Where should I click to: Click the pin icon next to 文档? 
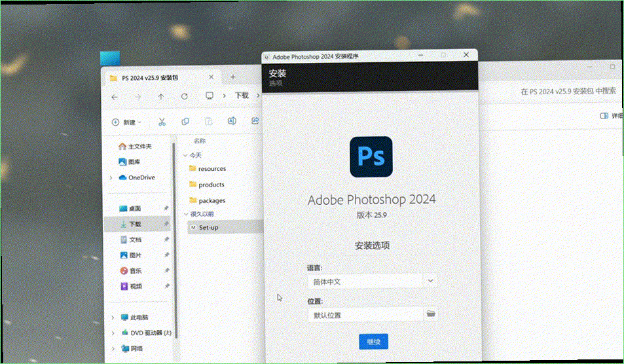click(x=166, y=240)
